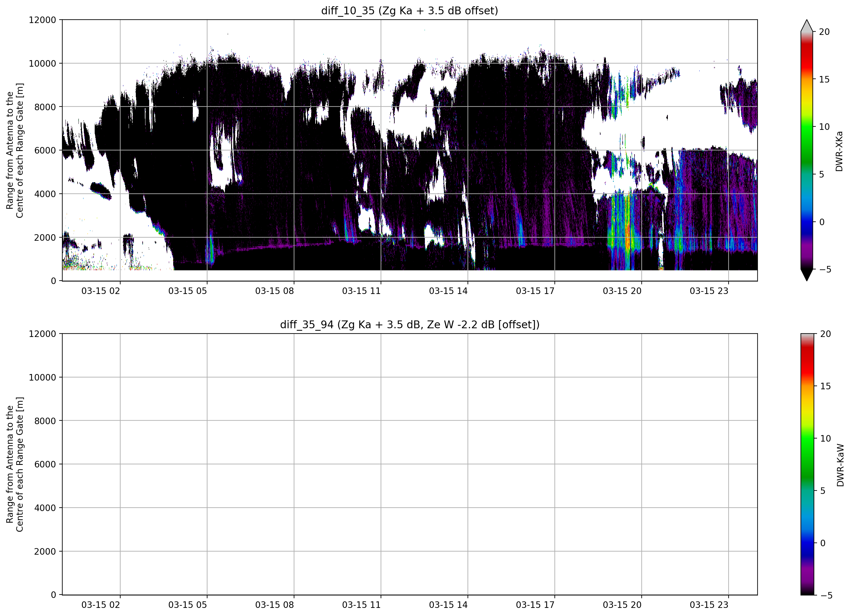Click the 03-15 14 tick label on bottom plot
This screenshot has height=616, width=851.
coord(448,605)
